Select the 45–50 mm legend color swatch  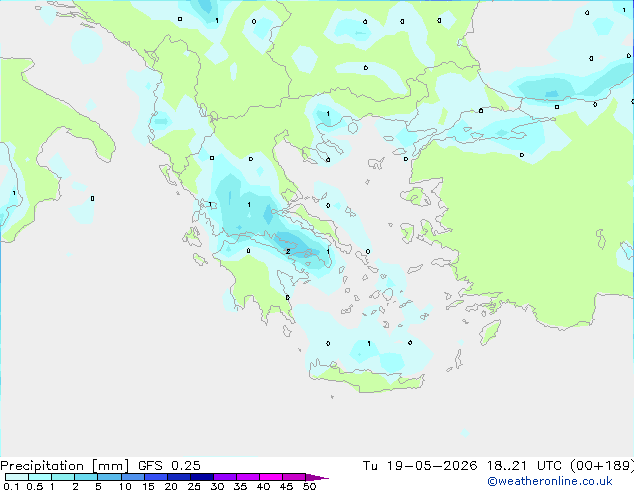click(x=294, y=477)
